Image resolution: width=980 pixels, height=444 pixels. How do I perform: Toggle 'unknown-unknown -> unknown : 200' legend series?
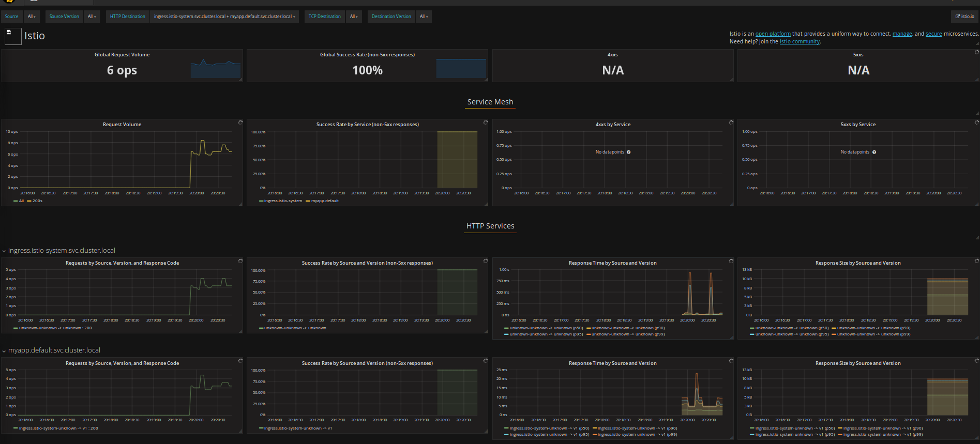pyautogui.click(x=55, y=328)
